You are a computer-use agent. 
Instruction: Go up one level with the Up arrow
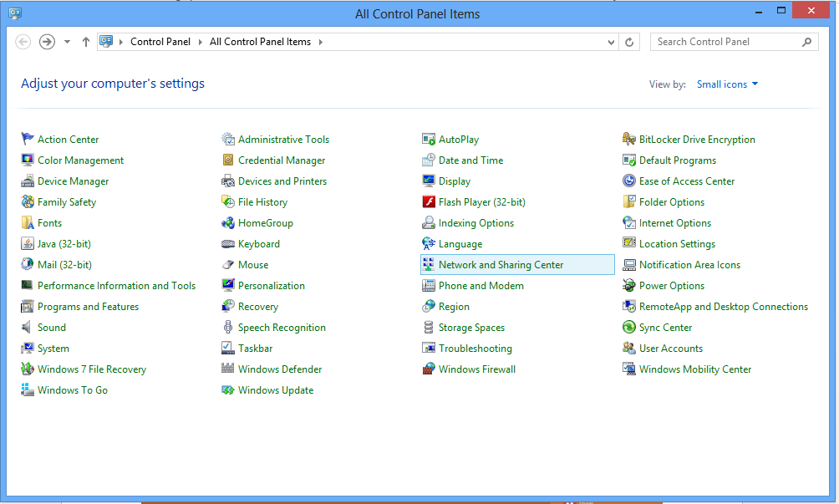pos(85,42)
